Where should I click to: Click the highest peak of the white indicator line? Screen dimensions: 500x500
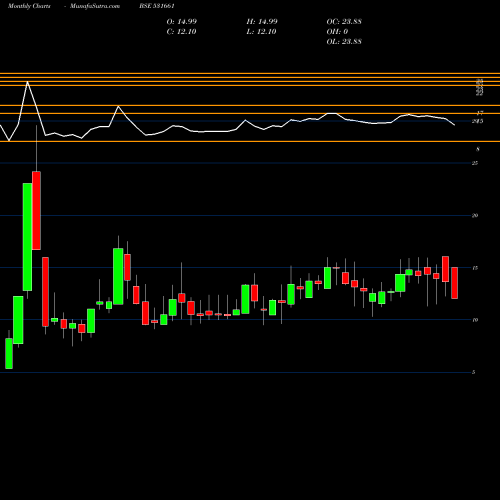point(27,82)
